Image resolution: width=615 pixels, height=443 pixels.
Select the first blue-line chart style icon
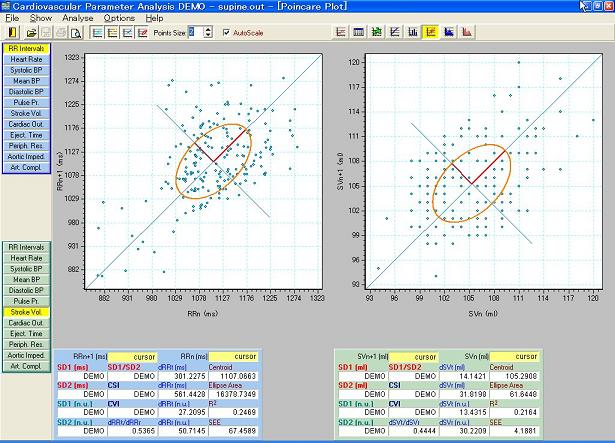[97, 33]
